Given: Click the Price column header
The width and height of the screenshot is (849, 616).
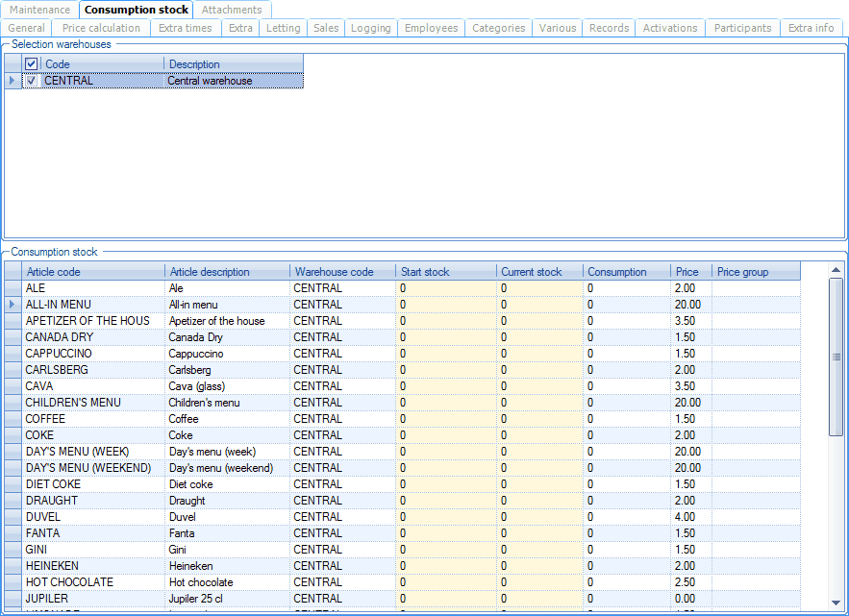Looking at the screenshot, I should [690, 272].
